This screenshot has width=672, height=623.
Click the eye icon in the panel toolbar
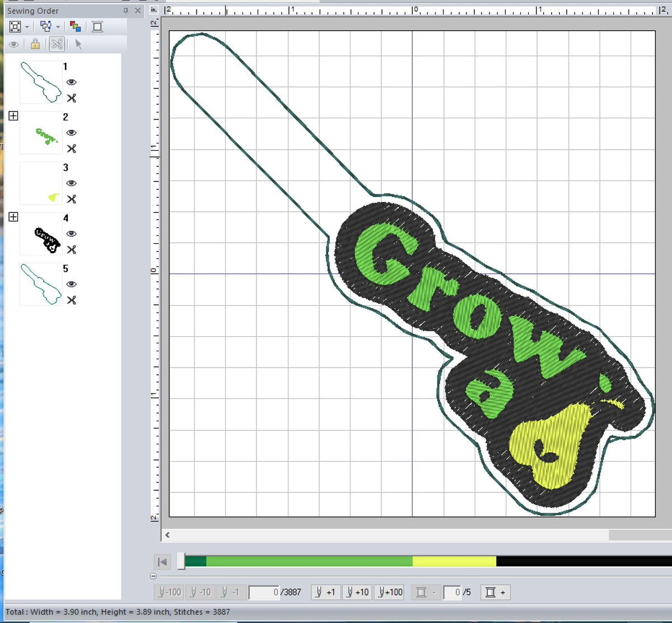click(x=14, y=44)
